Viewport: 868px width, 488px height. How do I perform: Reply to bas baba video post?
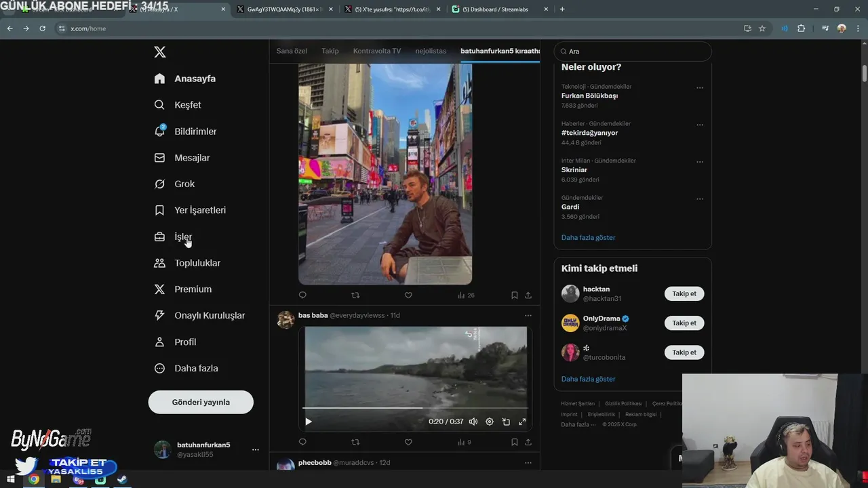coord(302,442)
